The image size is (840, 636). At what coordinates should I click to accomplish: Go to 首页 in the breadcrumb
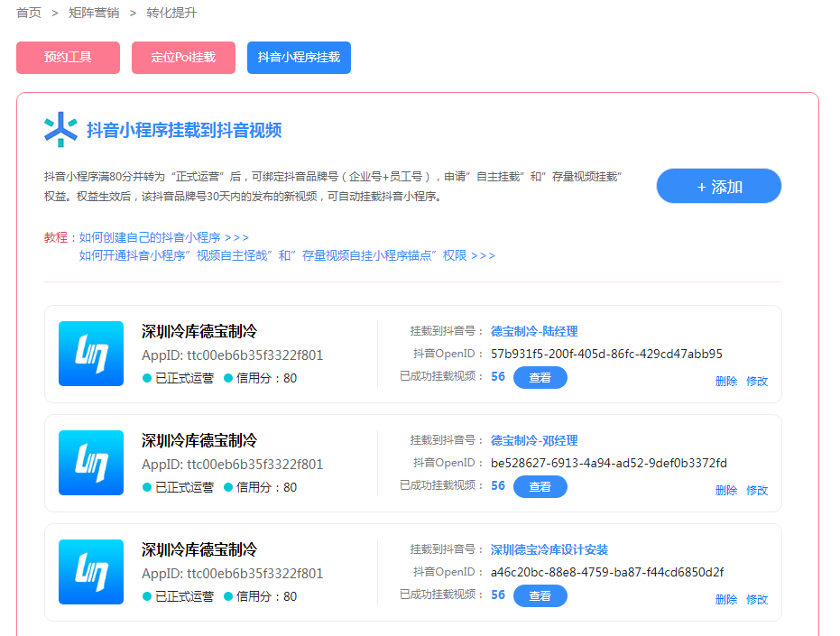pos(29,13)
